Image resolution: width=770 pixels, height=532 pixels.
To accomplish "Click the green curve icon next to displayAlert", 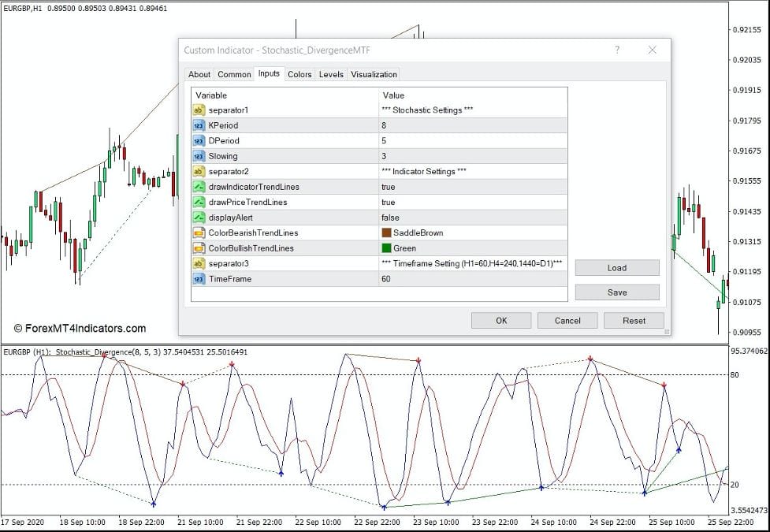I will tap(199, 218).
